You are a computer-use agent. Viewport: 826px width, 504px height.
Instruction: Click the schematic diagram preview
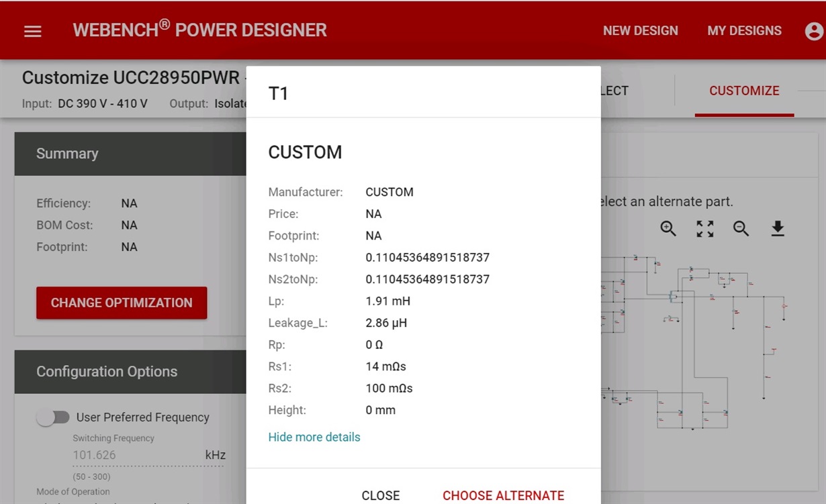coord(694,342)
